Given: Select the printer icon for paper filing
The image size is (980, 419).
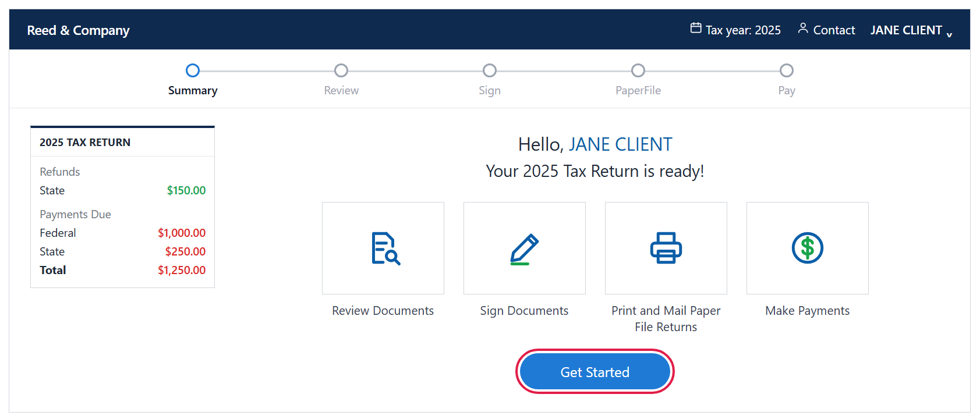Looking at the screenshot, I should [666, 248].
